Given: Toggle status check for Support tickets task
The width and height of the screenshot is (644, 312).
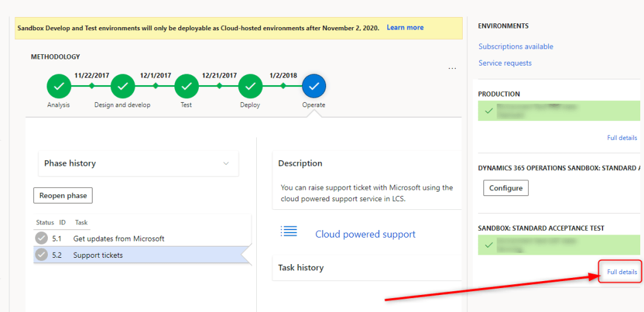Looking at the screenshot, I should [42, 255].
